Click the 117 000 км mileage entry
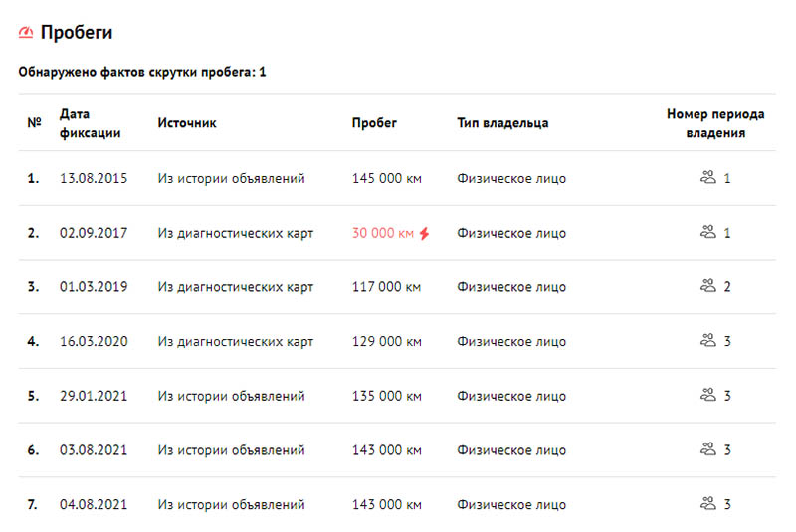796x532 pixels. tap(386, 287)
